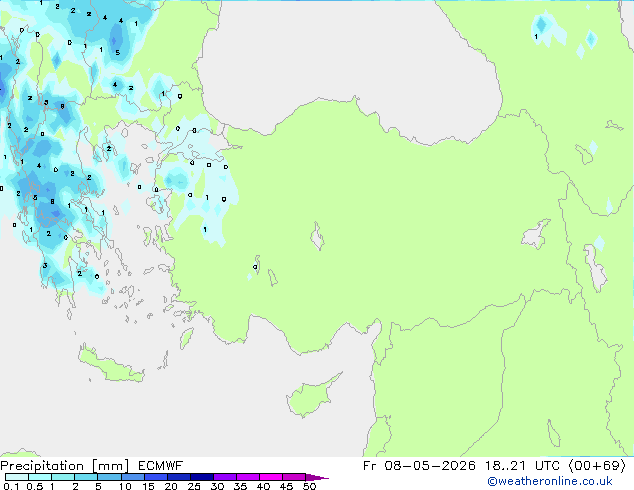The width and height of the screenshot is (634, 490).
Task: Click the 'Precipitation' title word
Action: [x=42, y=466]
